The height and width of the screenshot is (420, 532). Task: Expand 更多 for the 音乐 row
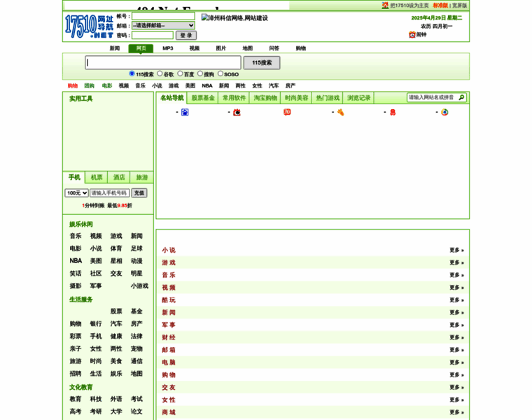coord(456,275)
